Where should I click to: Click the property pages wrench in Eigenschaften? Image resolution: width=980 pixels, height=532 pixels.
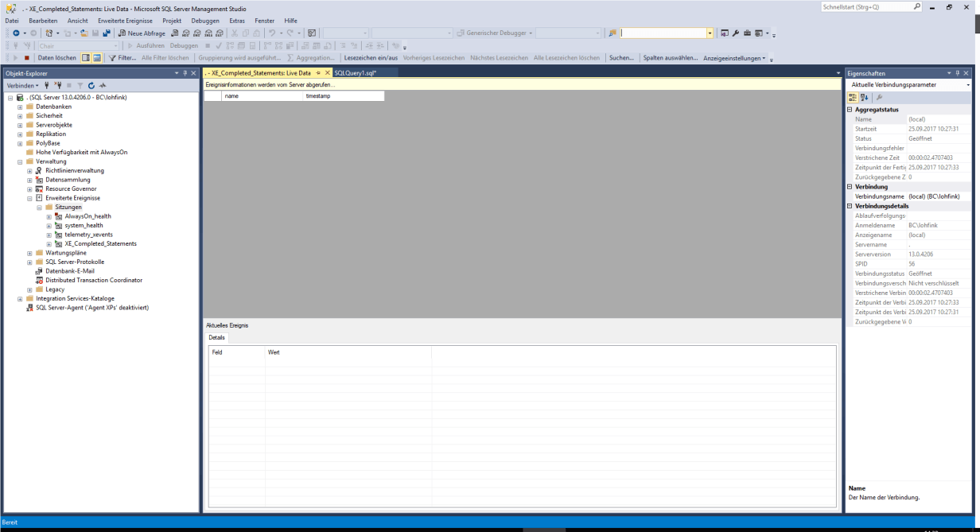pos(880,97)
